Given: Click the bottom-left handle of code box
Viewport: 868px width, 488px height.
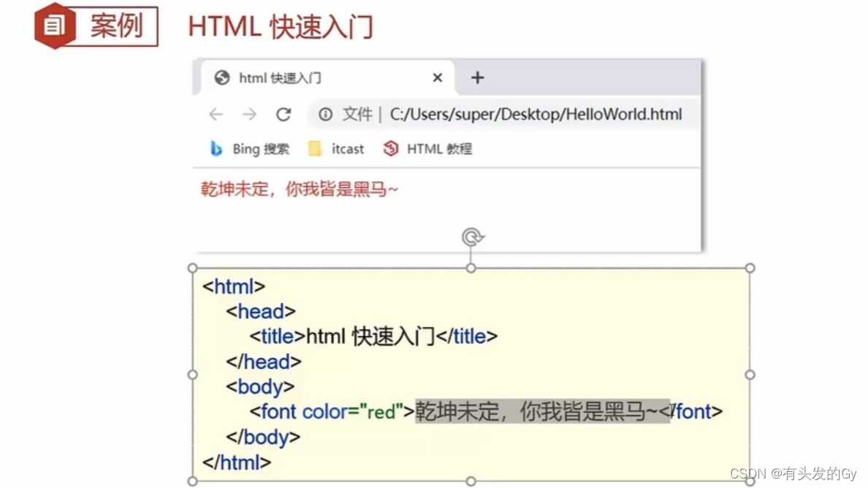Looking at the screenshot, I should tap(193, 481).
